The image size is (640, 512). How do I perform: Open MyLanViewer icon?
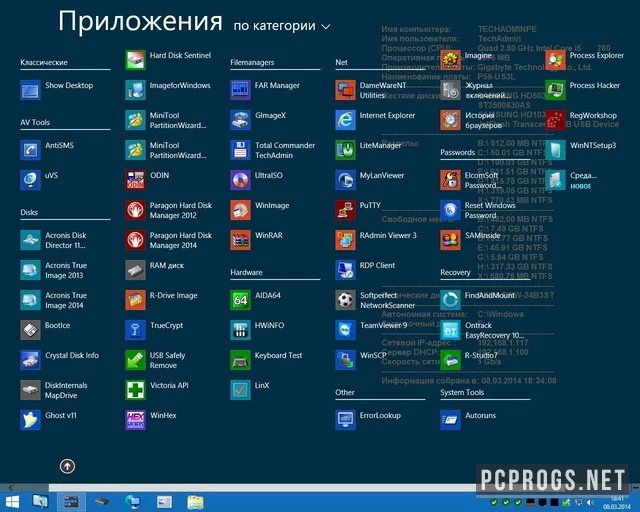345,180
